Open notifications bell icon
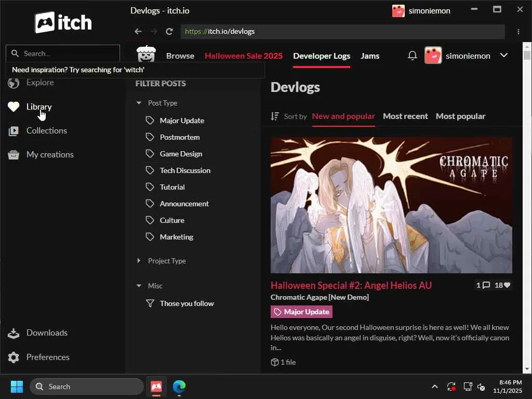 click(412, 56)
